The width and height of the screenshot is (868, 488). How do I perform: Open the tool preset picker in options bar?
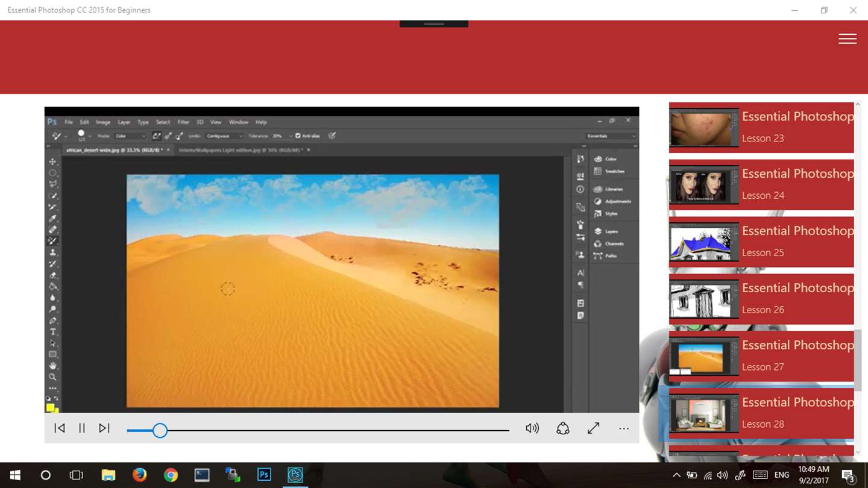click(x=59, y=136)
